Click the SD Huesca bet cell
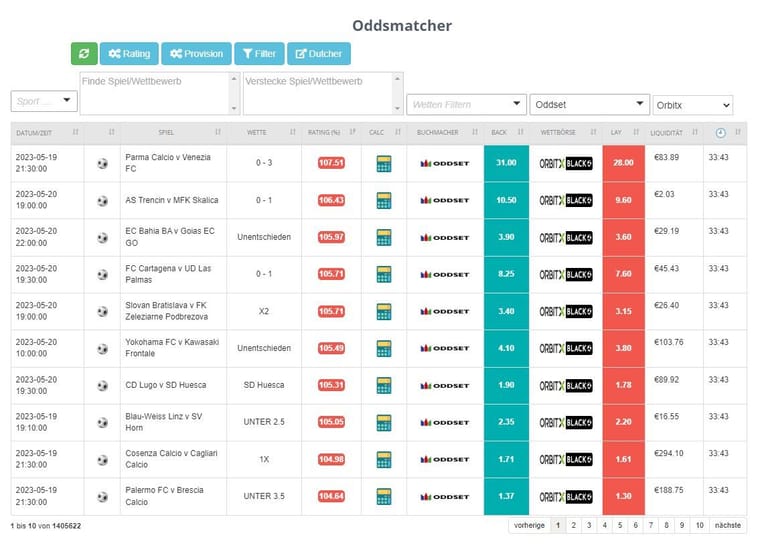 click(x=264, y=385)
